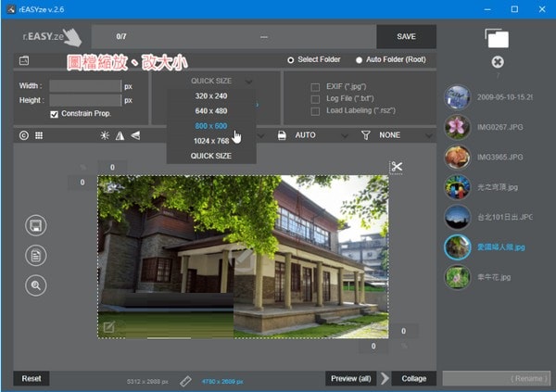Open the Collage button

[414, 378]
